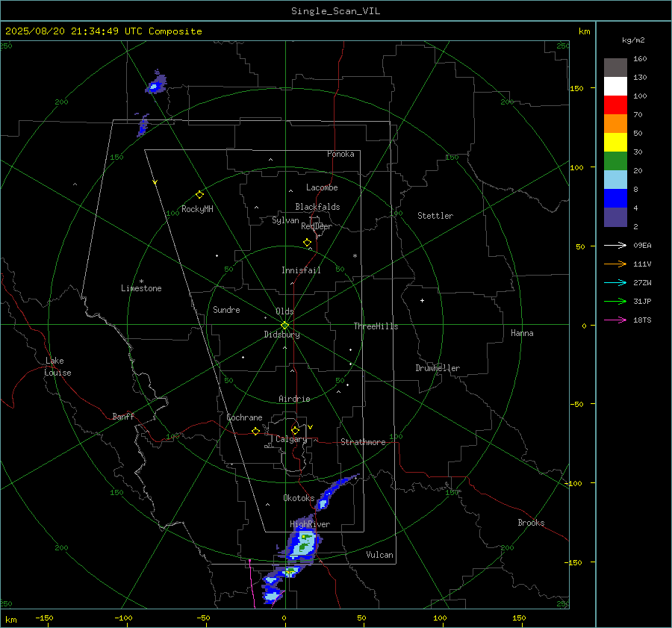The height and width of the screenshot is (628, 672).
Task: Click the orange 111V arrow icon
Action: pos(615,264)
